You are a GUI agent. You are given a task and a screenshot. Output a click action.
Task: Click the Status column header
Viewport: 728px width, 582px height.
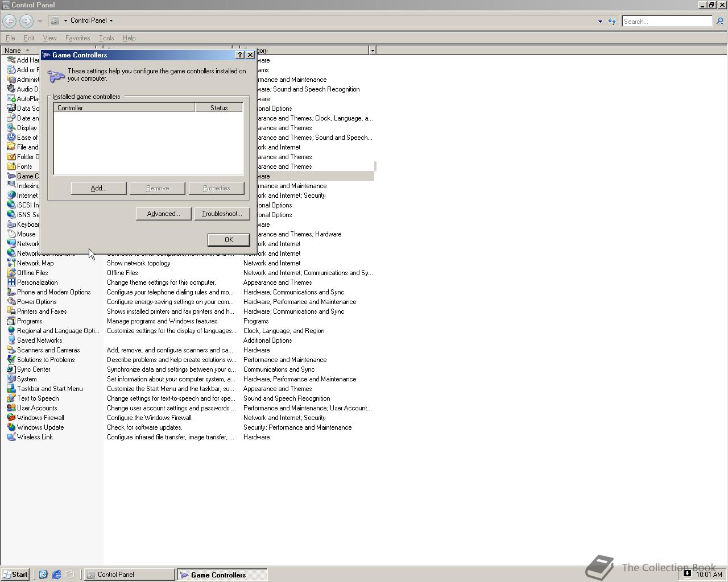tap(219, 108)
